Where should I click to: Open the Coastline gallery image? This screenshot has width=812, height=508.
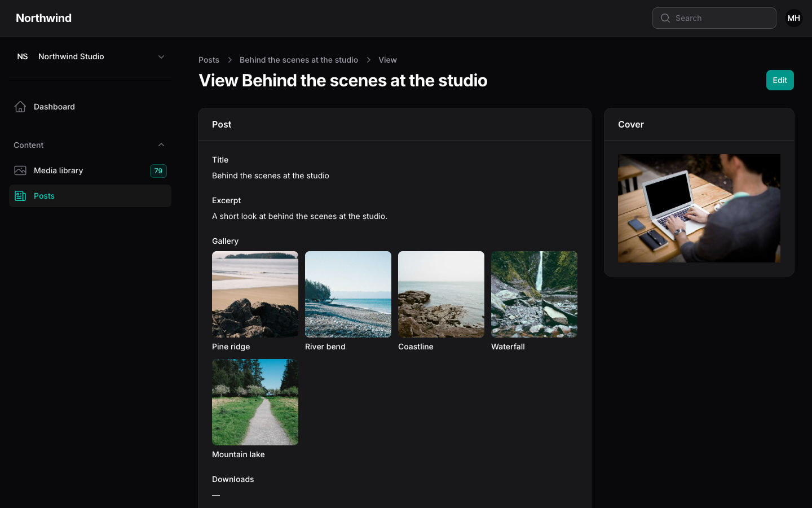coord(441,294)
